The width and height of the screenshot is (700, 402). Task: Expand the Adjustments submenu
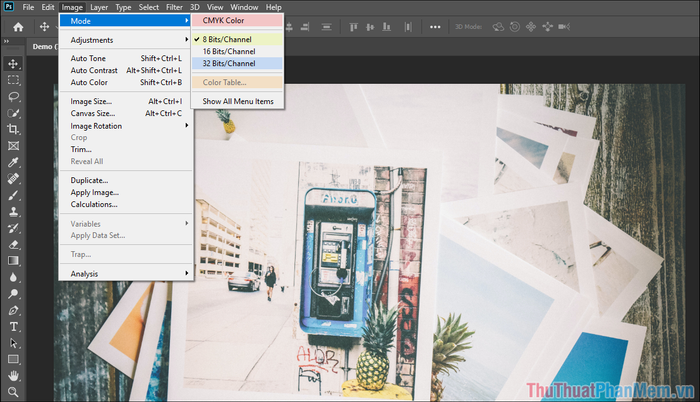126,40
